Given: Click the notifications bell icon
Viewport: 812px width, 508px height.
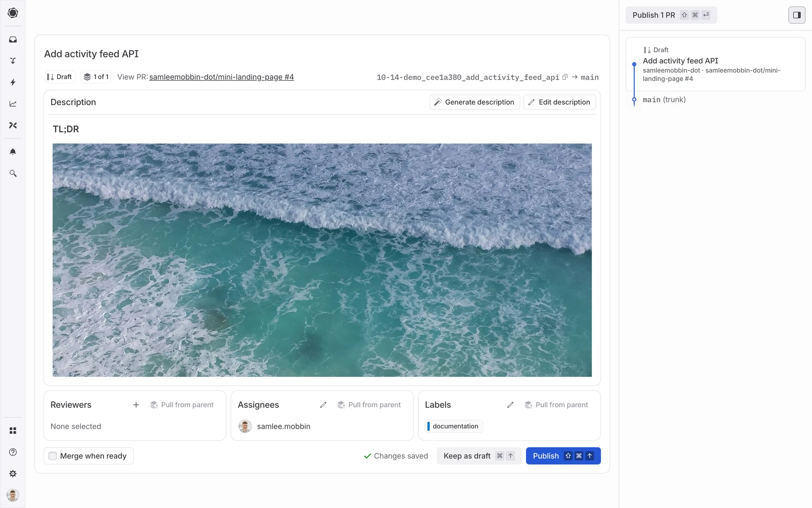Looking at the screenshot, I should tap(13, 152).
